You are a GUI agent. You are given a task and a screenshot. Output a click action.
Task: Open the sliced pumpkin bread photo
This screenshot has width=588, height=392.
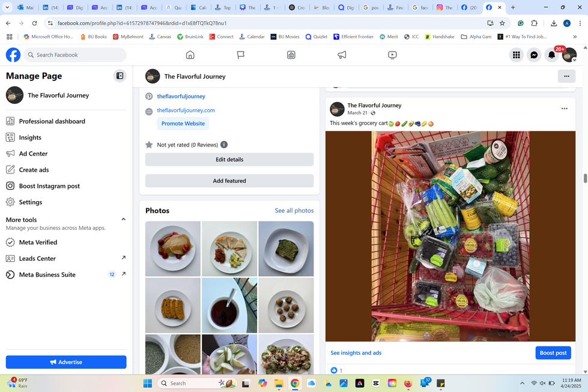click(x=173, y=305)
